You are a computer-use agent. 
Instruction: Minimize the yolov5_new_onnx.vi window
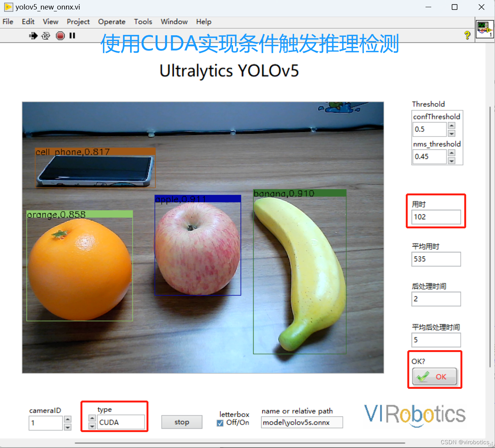[428, 7]
